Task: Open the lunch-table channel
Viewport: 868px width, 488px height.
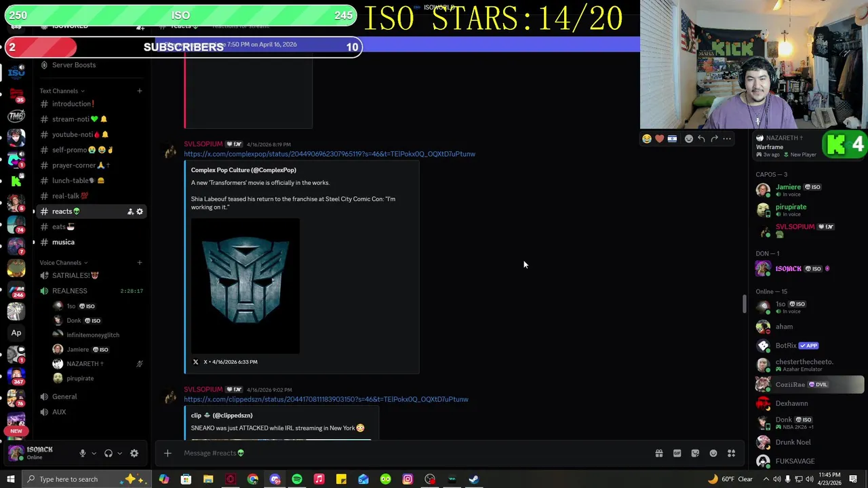Action: 92,181
